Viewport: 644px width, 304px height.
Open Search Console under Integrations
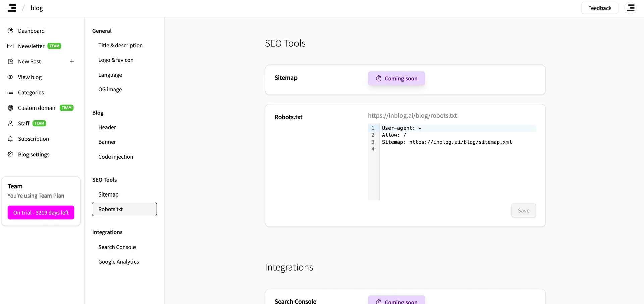pos(117,247)
